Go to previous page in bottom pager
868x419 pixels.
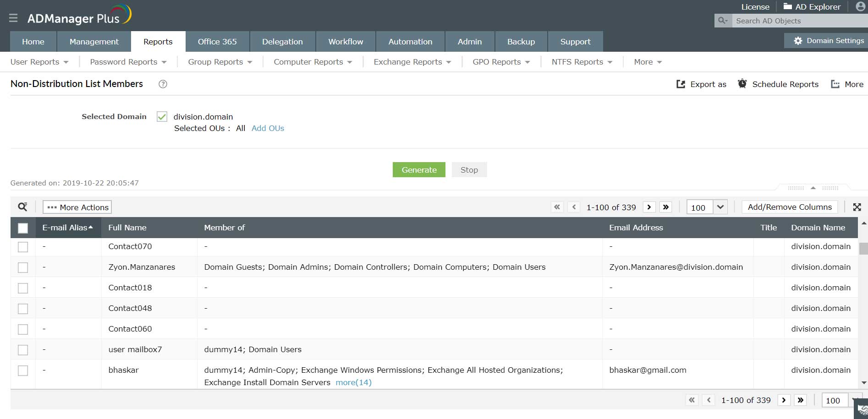(709, 400)
